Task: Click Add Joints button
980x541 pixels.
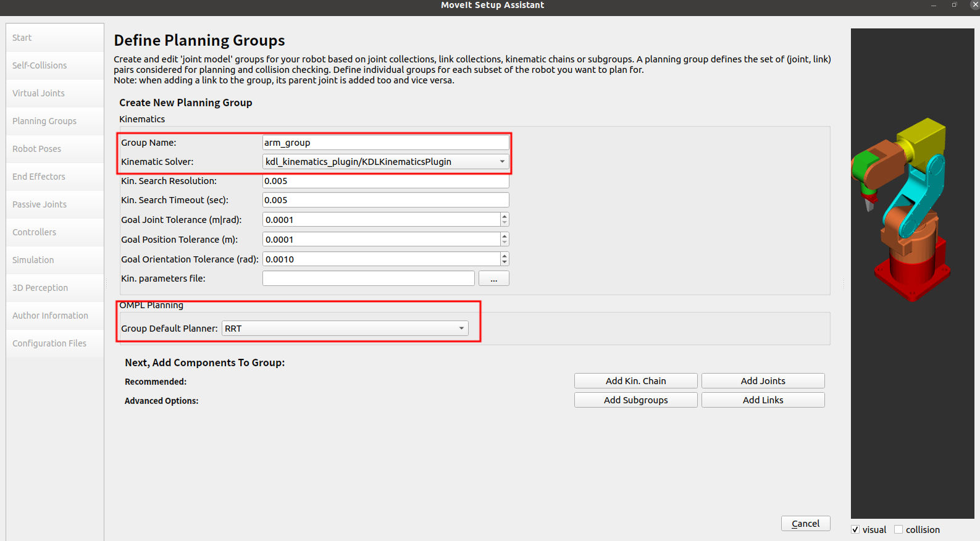Action: pyautogui.click(x=763, y=381)
